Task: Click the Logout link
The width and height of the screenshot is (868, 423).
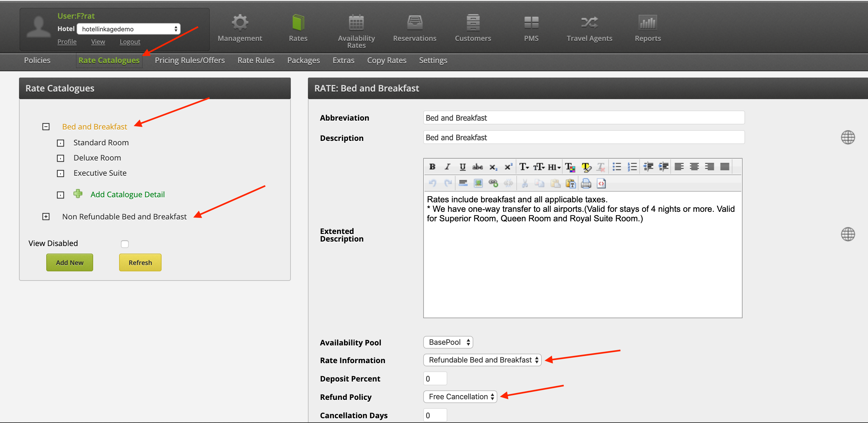Action: tap(130, 42)
